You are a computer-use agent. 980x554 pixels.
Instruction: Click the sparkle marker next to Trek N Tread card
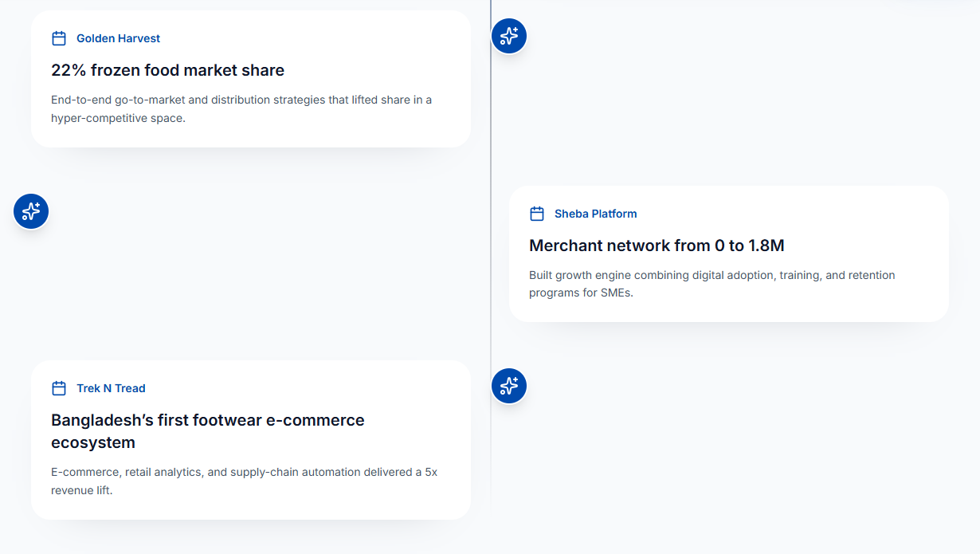tap(509, 386)
